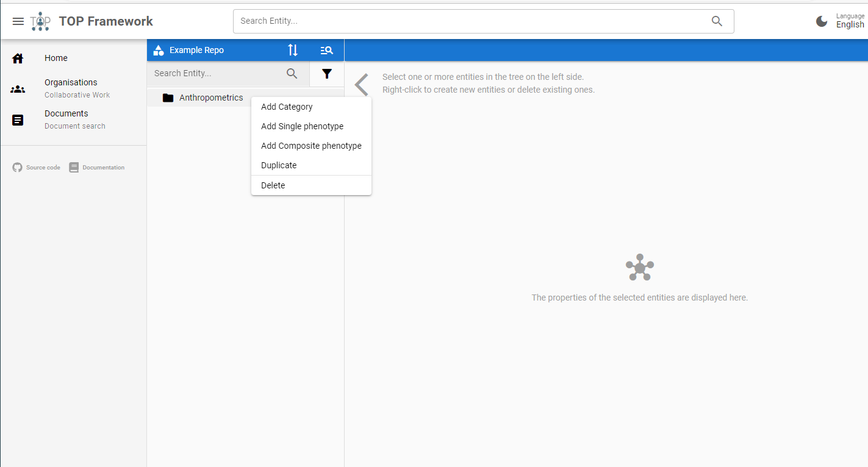Go to Home in the sidebar
The width and height of the screenshot is (868, 467).
pyautogui.click(x=73, y=59)
